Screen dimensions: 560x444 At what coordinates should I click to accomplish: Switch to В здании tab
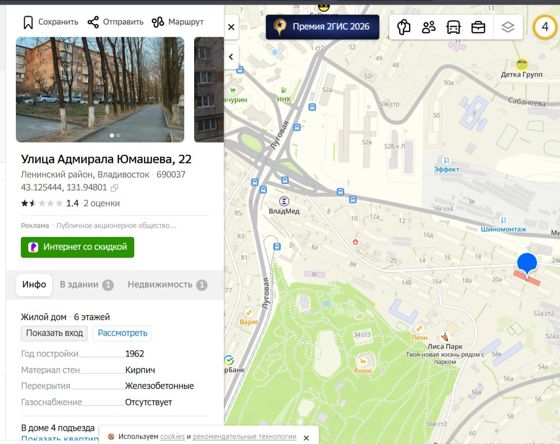86,285
